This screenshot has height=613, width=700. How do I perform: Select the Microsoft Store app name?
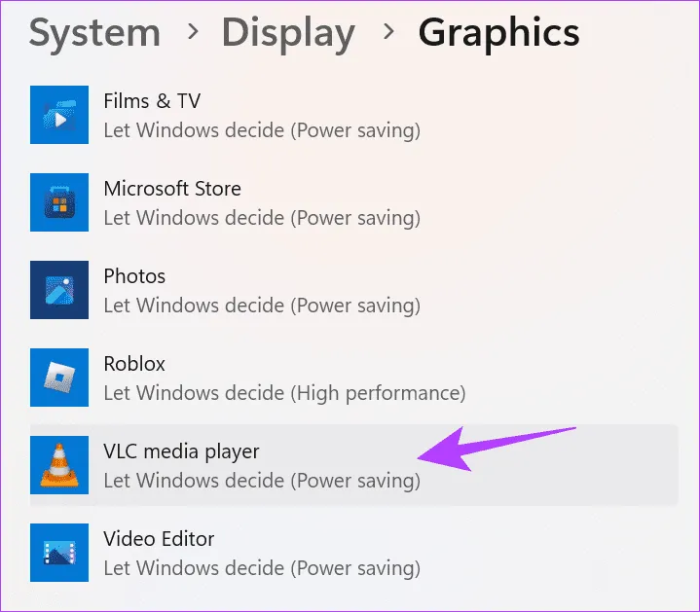point(172,189)
